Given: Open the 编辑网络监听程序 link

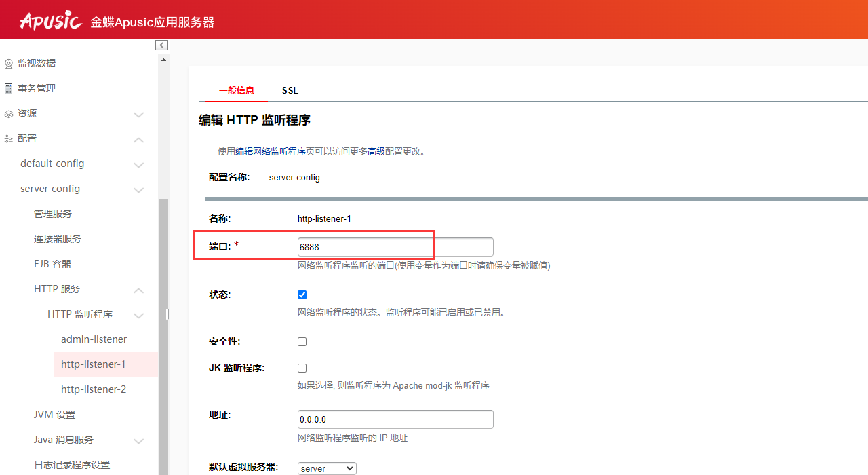Looking at the screenshot, I should coord(271,152).
